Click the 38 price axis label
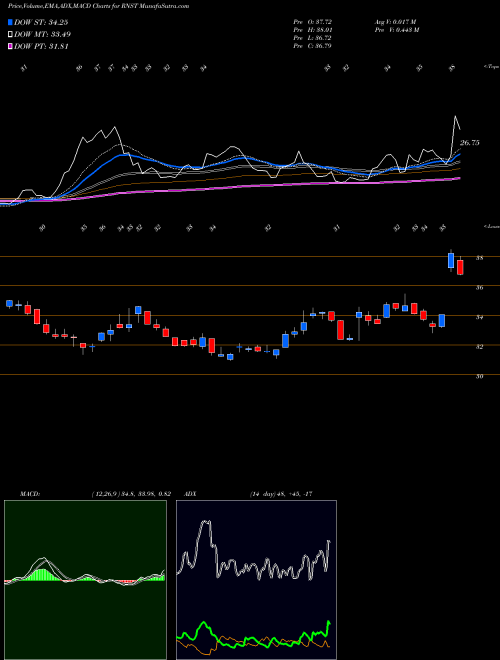Image resolution: width=500 pixels, height=660 pixels. point(479,258)
